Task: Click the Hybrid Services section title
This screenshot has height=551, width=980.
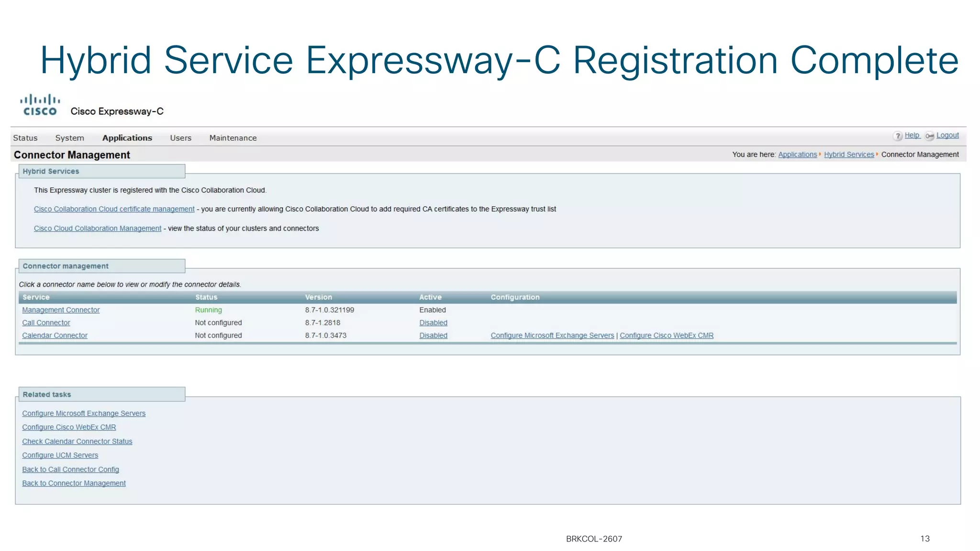Action: (x=51, y=171)
